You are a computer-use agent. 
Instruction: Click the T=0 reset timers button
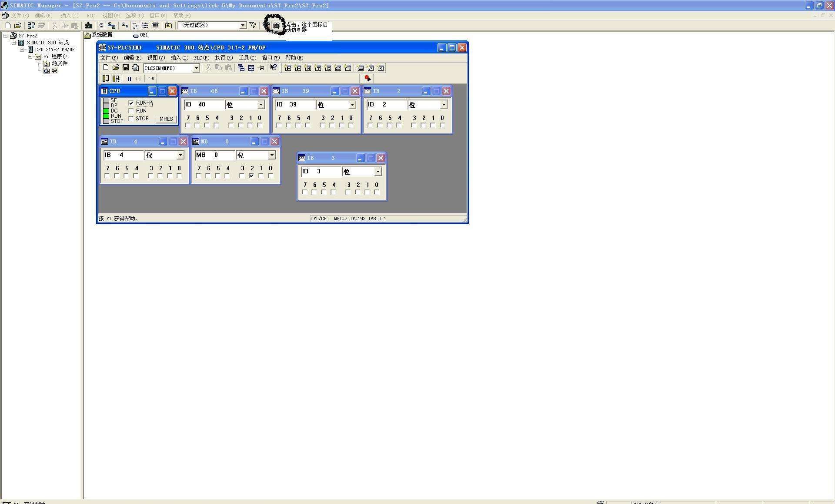[151, 79]
